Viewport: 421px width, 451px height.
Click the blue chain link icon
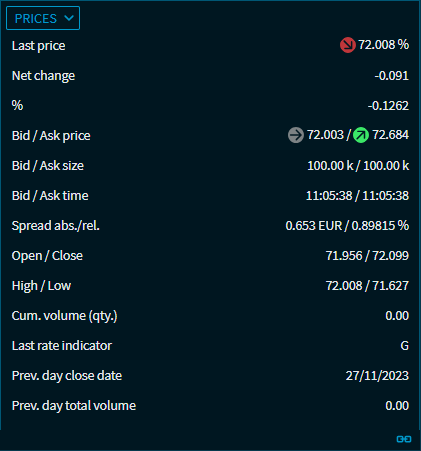404,439
